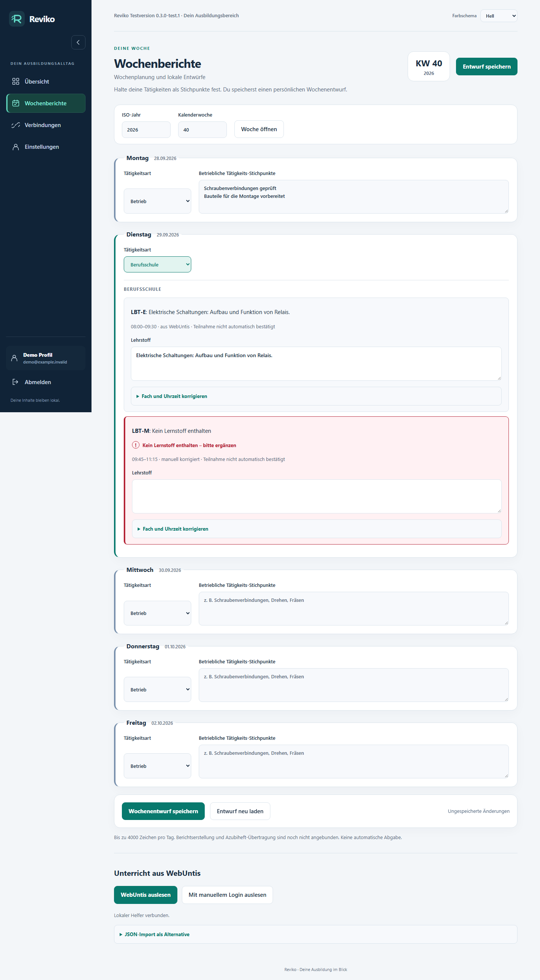Image resolution: width=540 pixels, height=980 pixels.
Task: Click the Entwurf speichern button
Action: [x=486, y=67]
